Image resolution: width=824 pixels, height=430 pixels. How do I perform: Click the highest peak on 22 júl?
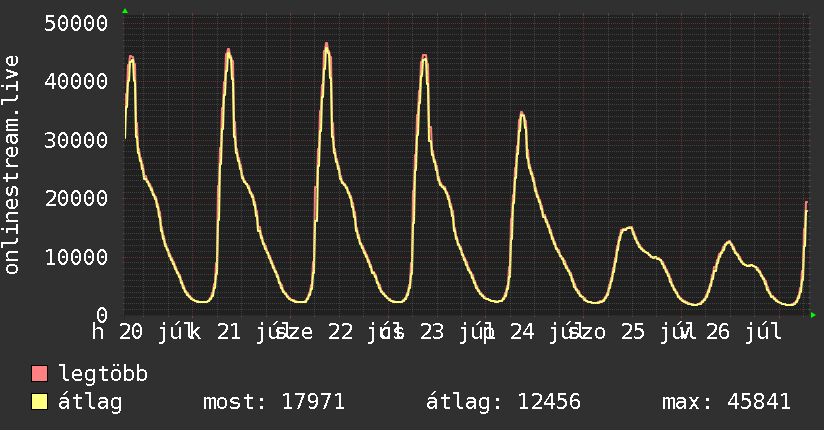326,46
